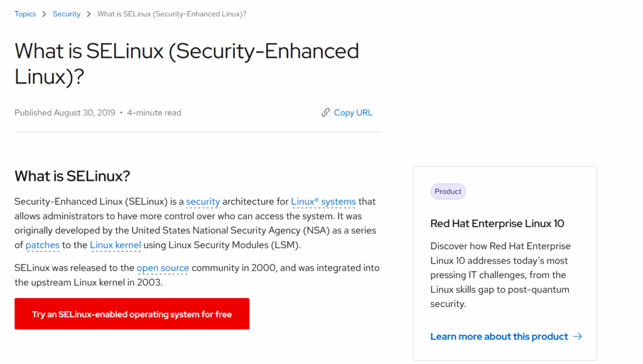Viewport: 643px width, 364px height.
Task: Open the "Linux systems" hyperlink
Action: coord(323,202)
